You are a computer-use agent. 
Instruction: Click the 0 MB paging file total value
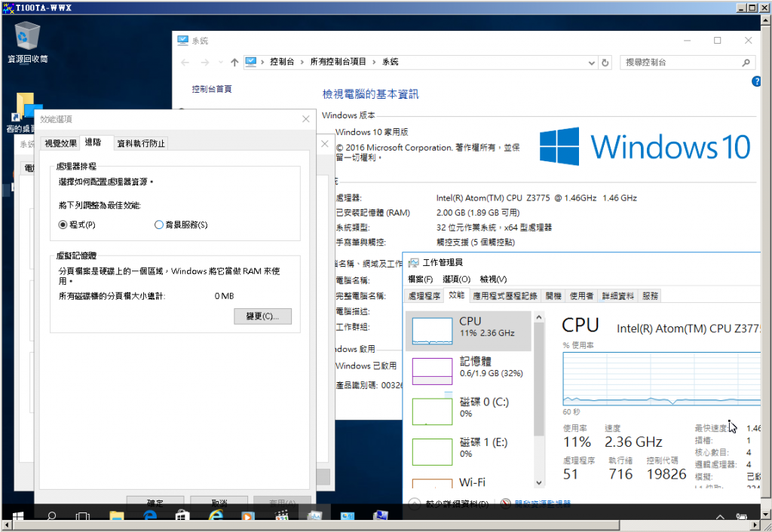pyautogui.click(x=224, y=296)
